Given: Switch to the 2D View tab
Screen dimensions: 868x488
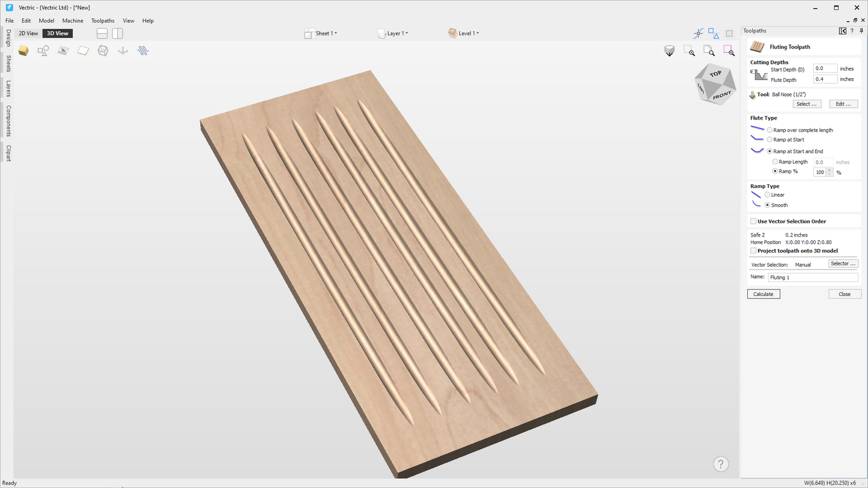Looking at the screenshot, I should [28, 33].
